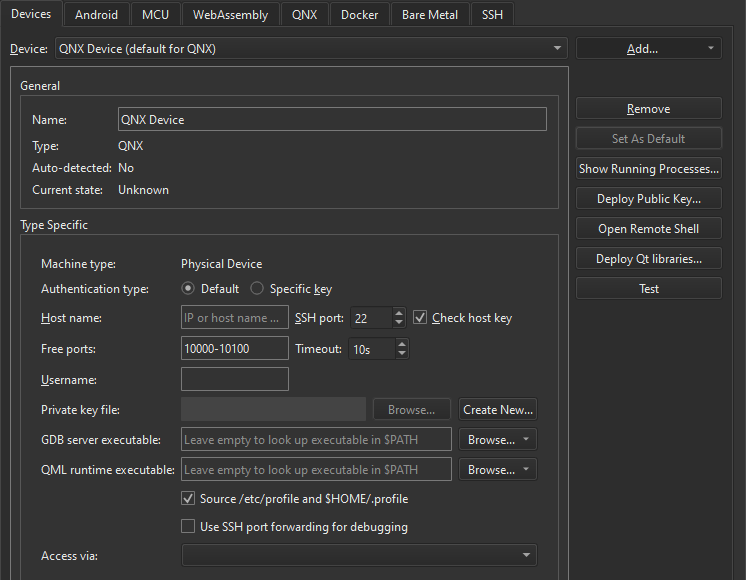Increase the SSH port value
The width and height of the screenshot is (746, 580).
(399, 313)
